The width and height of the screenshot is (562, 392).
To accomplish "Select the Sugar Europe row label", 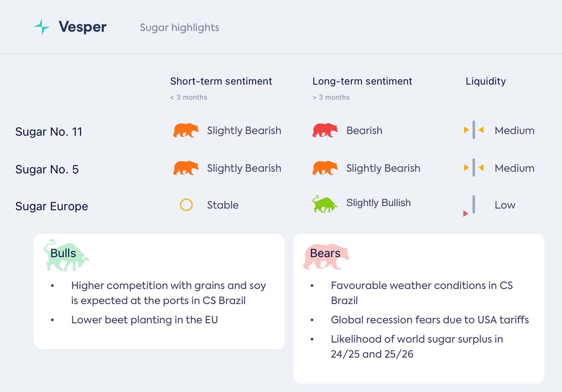I will [x=52, y=206].
